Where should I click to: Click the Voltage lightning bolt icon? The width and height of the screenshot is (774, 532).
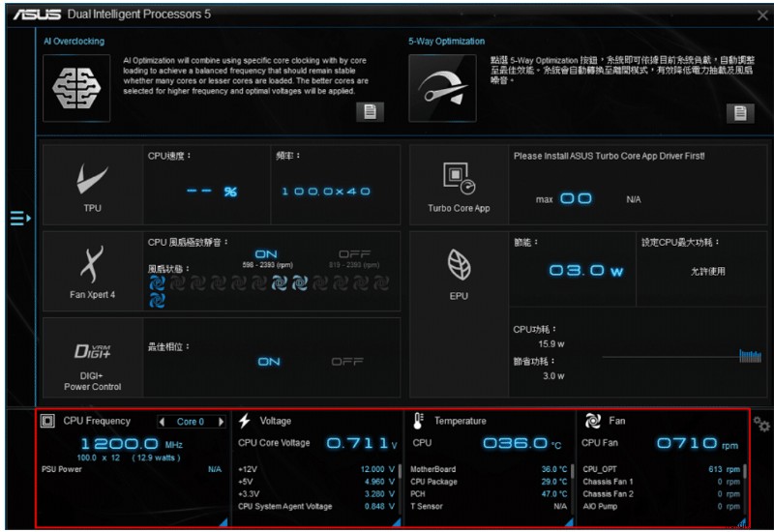point(245,421)
